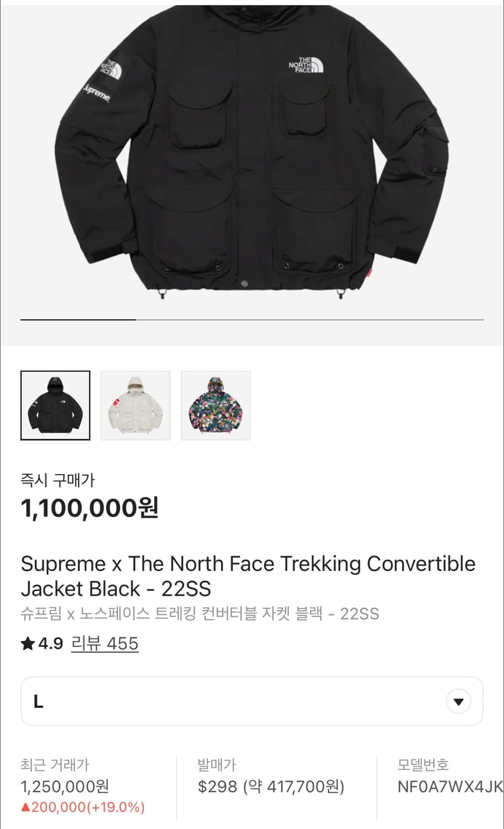The image size is (504, 829).
Task: Click the 즉시 구매가 label
Action: point(57,480)
